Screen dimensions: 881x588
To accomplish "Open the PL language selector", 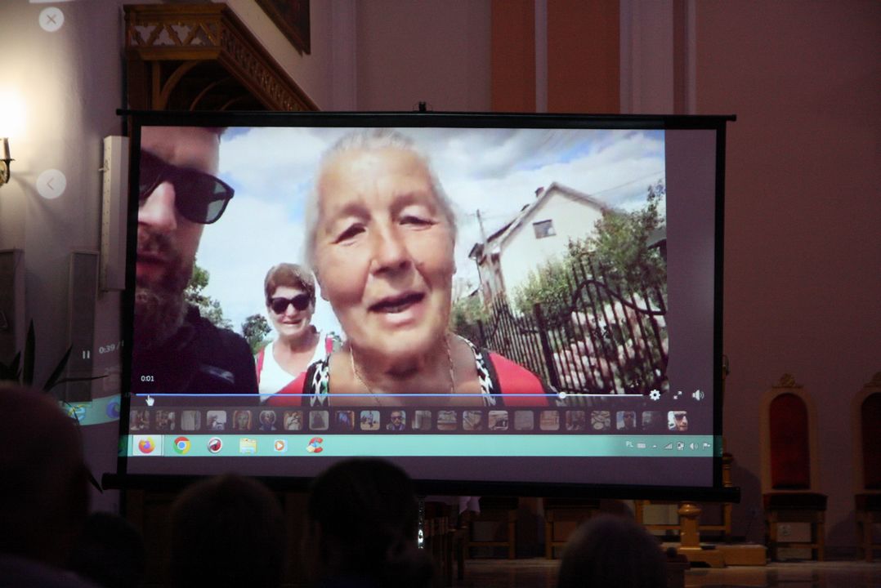I will pyautogui.click(x=629, y=445).
